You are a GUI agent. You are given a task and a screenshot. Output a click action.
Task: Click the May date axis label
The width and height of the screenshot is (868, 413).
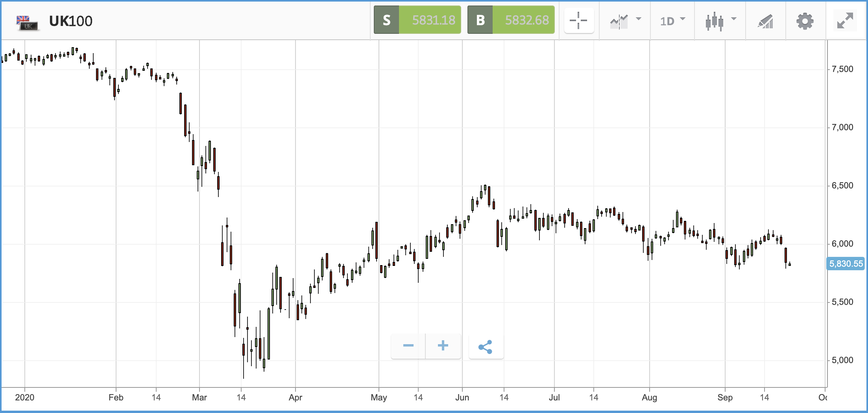click(x=379, y=398)
